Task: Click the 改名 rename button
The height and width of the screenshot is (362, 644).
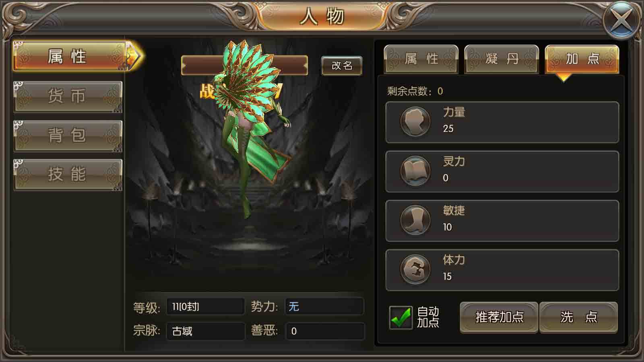Action: point(342,66)
